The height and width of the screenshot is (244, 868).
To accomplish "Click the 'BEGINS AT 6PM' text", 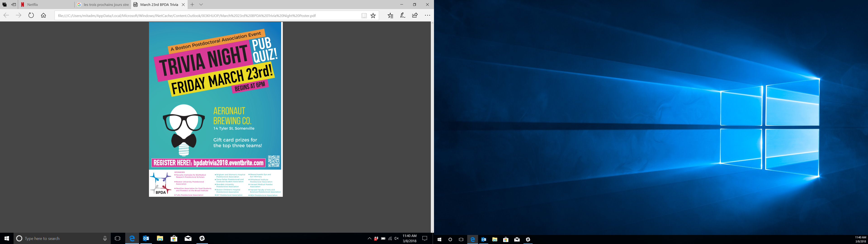I will 250,87.
